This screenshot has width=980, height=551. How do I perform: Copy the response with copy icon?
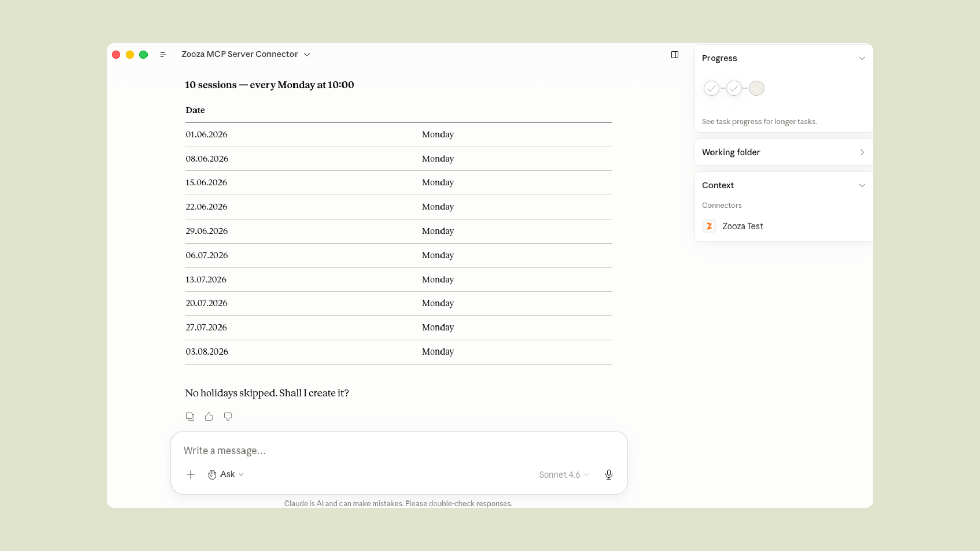pos(190,417)
